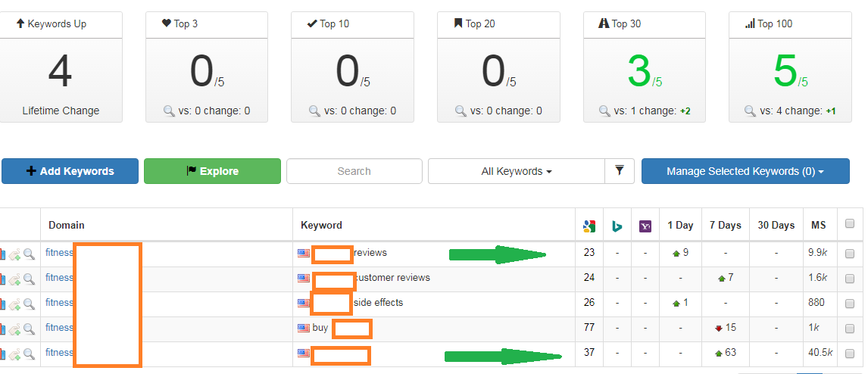Sort table by the MS column
Screen dimensions: 868x374
819,225
